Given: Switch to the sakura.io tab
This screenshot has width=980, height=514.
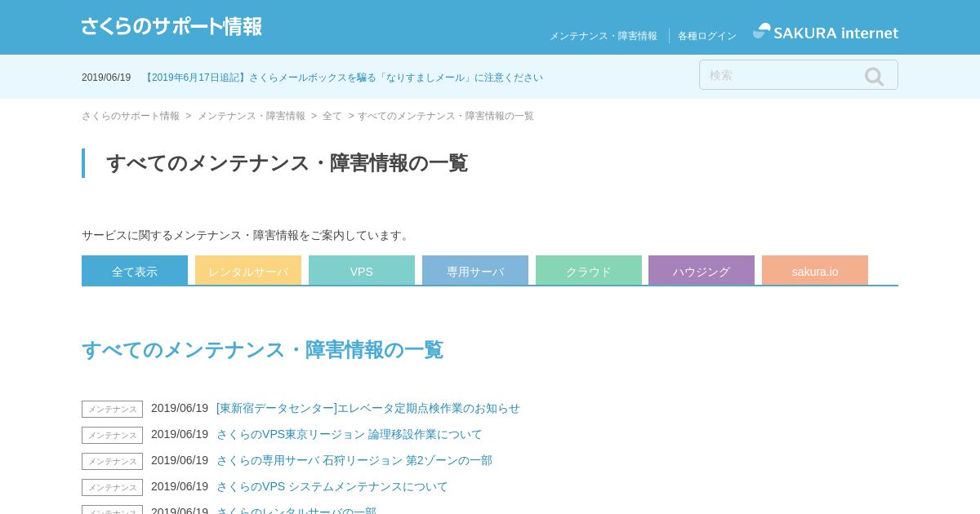Looking at the screenshot, I should (815, 271).
